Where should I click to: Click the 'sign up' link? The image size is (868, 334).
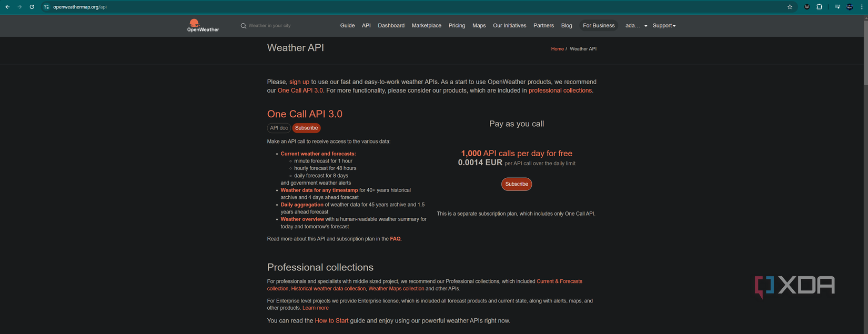[299, 82]
